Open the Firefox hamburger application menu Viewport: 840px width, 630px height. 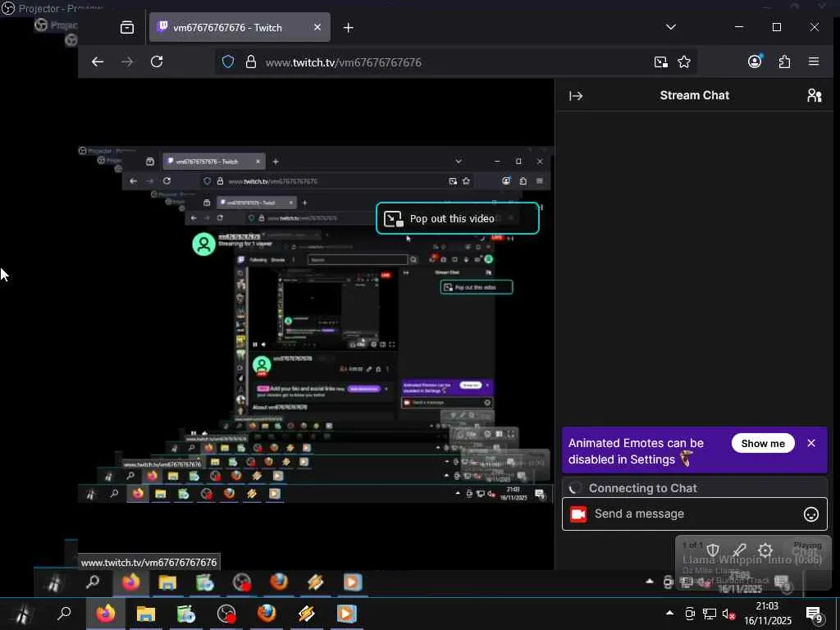click(x=814, y=62)
